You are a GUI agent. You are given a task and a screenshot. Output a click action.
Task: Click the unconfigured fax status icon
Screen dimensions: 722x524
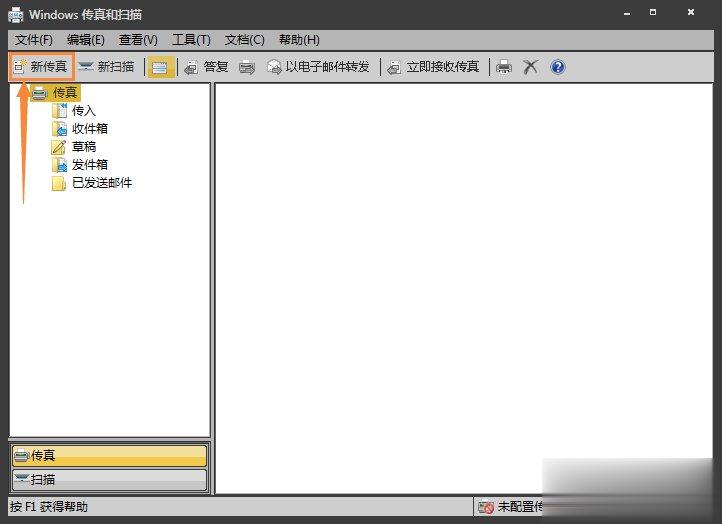(x=486, y=507)
